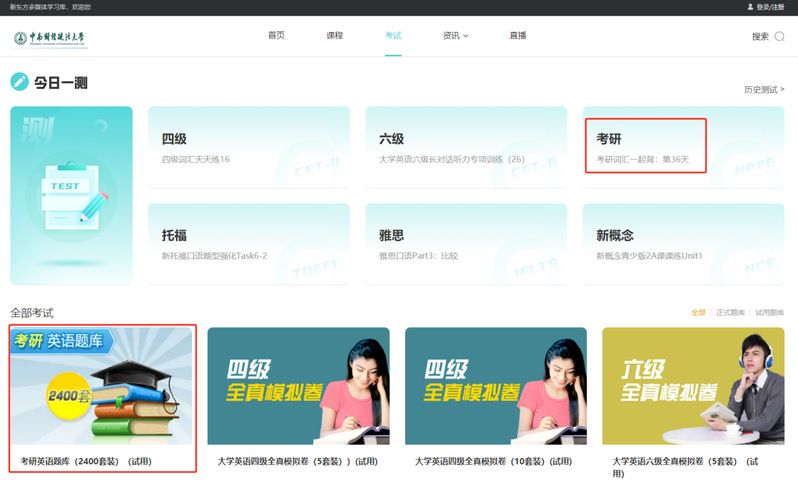The image size is (798, 487).
Task: Open the 直播 navigation item
Action: [517, 36]
